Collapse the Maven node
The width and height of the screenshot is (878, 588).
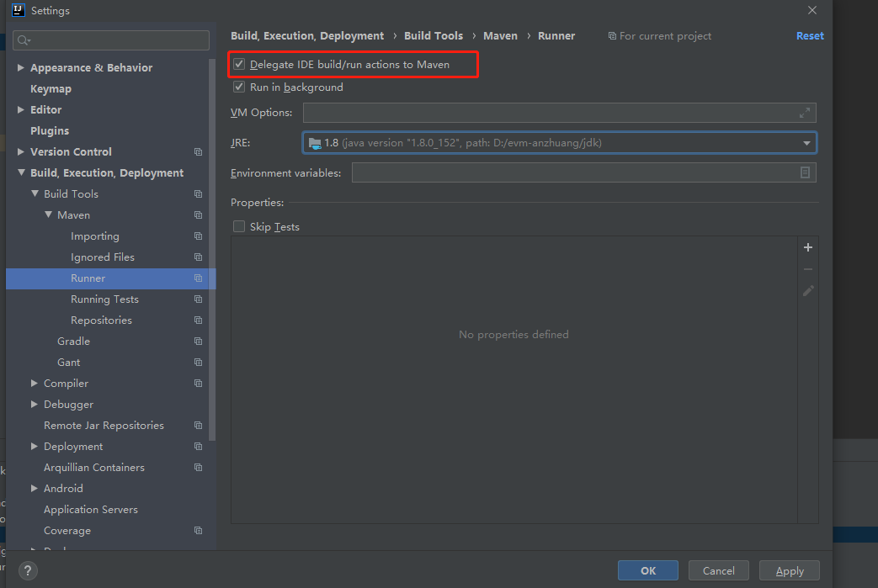(x=48, y=215)
